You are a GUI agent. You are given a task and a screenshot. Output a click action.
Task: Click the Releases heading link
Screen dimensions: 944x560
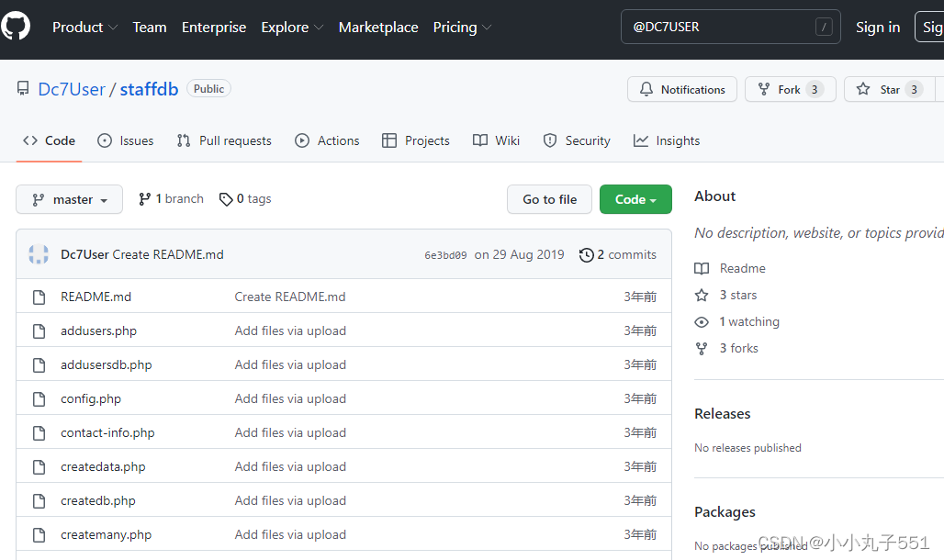pos(723,414)
